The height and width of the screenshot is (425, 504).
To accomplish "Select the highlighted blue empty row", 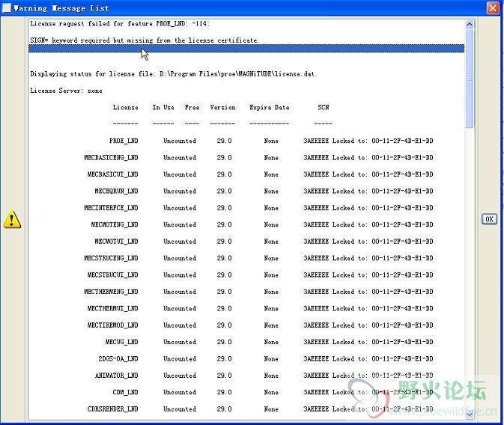I will coord(246,49).
